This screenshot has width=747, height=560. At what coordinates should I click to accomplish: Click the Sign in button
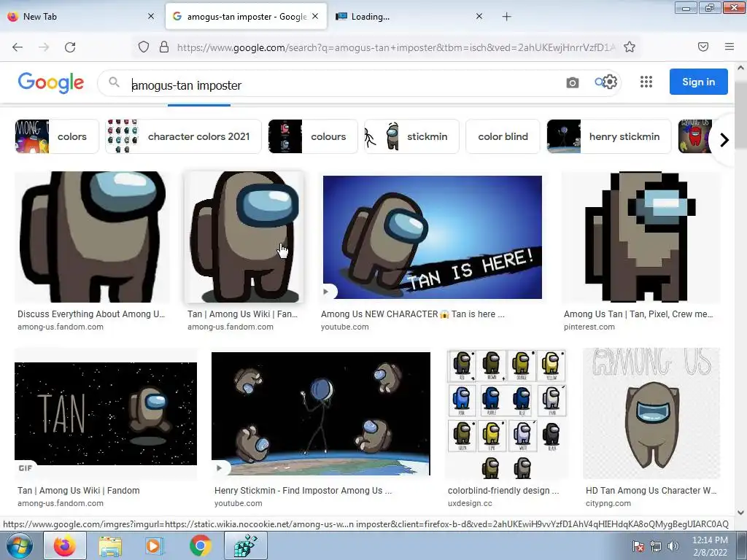pyautogui.click(x=698, y=82)
